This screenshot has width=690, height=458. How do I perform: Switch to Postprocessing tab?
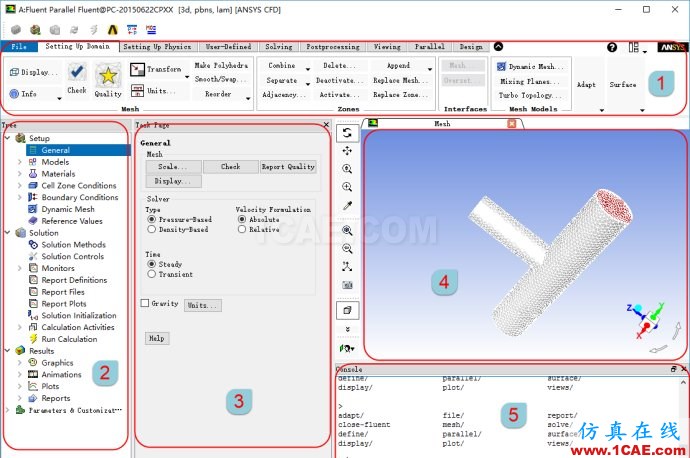click(333, 47)
